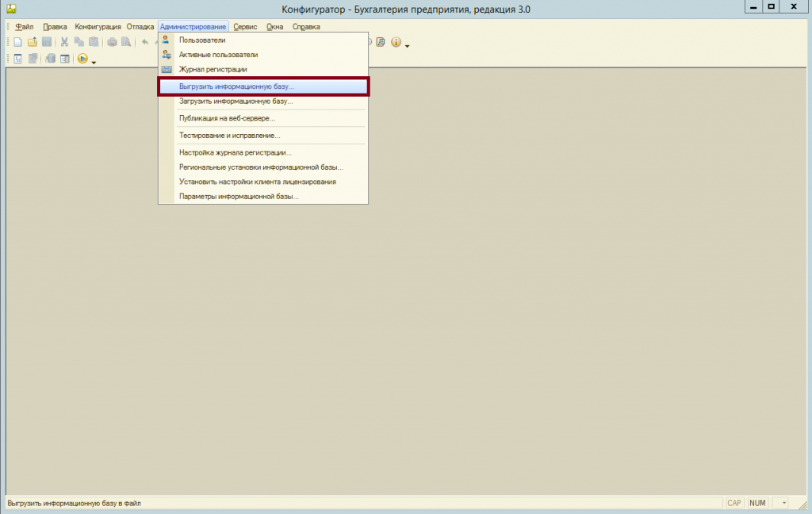Click the update database configuration cylinder icon
The image size is (812, 514).
click(x=50, y=59)
